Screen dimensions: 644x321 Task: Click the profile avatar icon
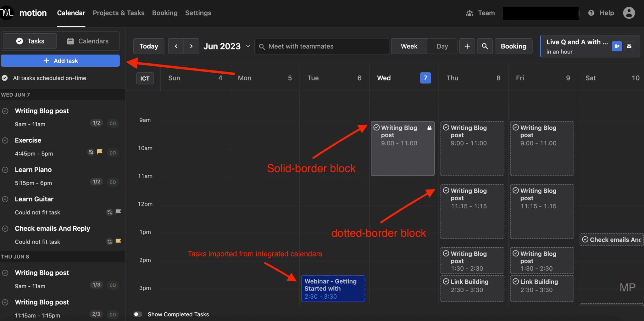click(x=629, y=13)
